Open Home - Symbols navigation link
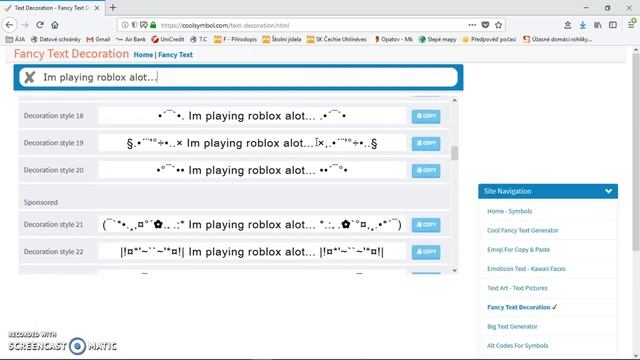Screen dimensions: 640x360 point(509,211)
